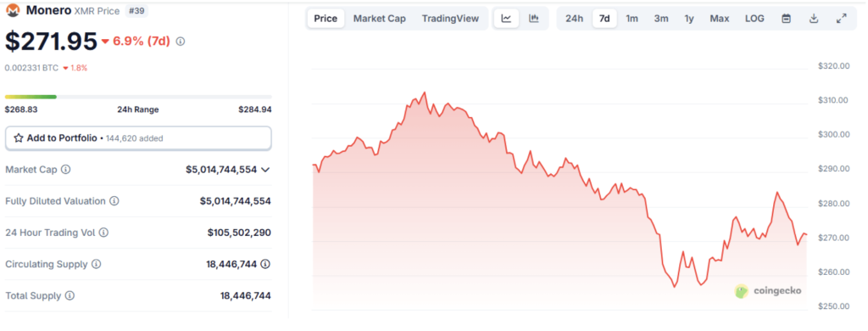Select the line chart view icon
This screenshot has height=331, width=868.
pyautogui.click(x=506, y=19)
